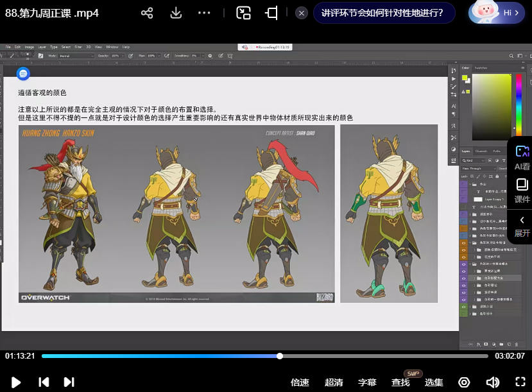This screenshot has width=532, height=392.
Task: Open the 选集 episode list
Action: (434, 382)
